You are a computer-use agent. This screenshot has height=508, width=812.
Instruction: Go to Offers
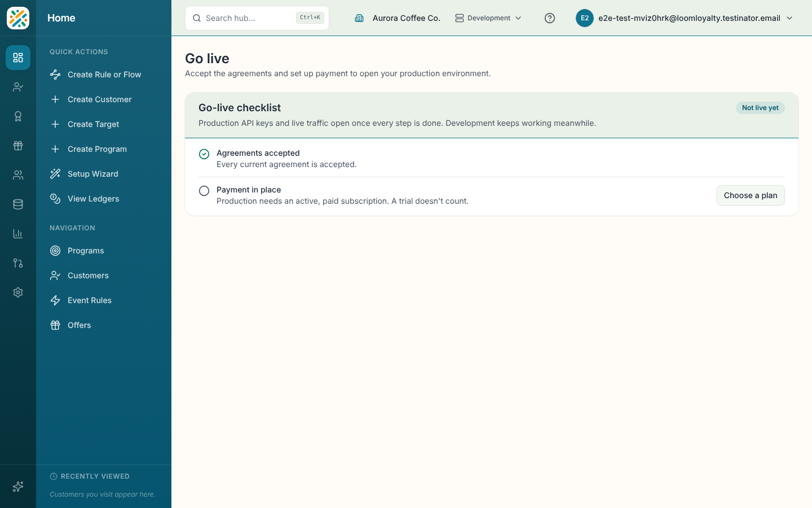tap(104, 325)
